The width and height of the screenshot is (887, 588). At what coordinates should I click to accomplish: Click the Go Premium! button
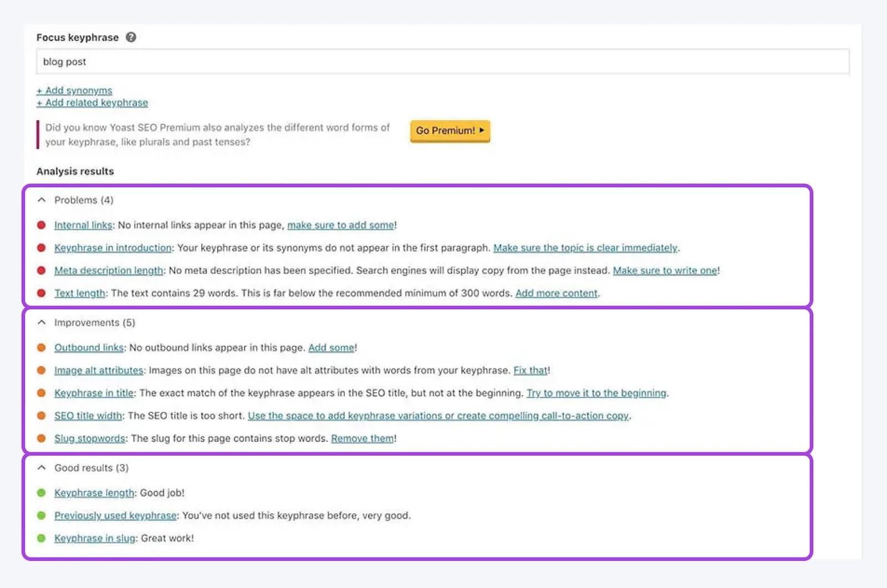click(x=450, y=131)
